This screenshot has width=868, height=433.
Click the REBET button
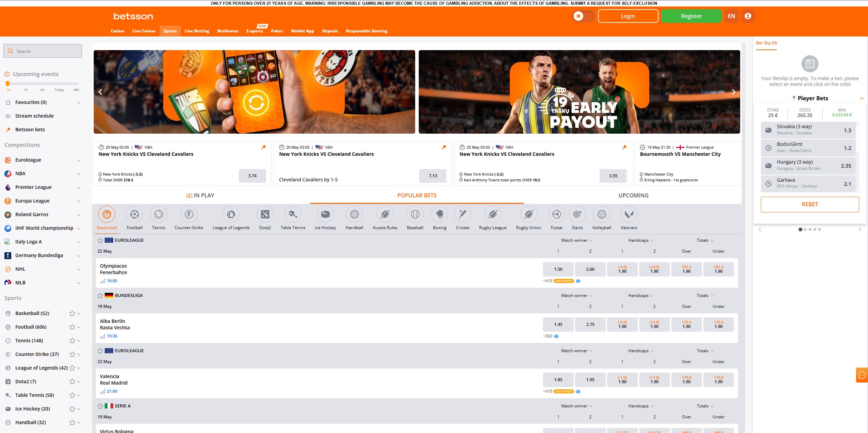[x=810, y=205]
